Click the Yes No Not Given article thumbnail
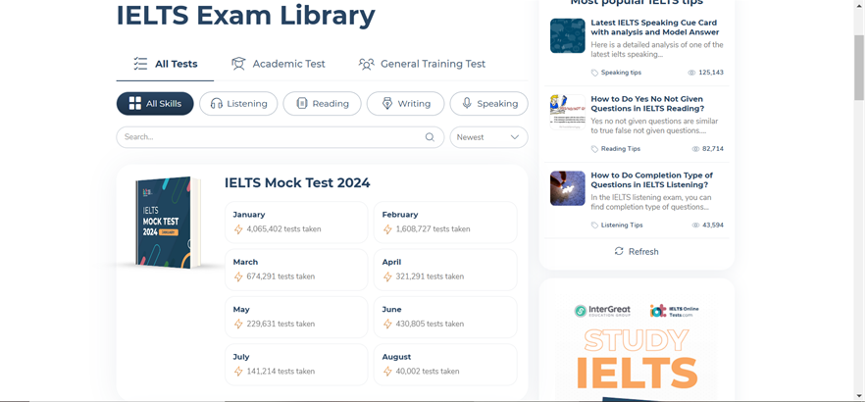Screen dimensions: 868x402 (x=568, y=112)
